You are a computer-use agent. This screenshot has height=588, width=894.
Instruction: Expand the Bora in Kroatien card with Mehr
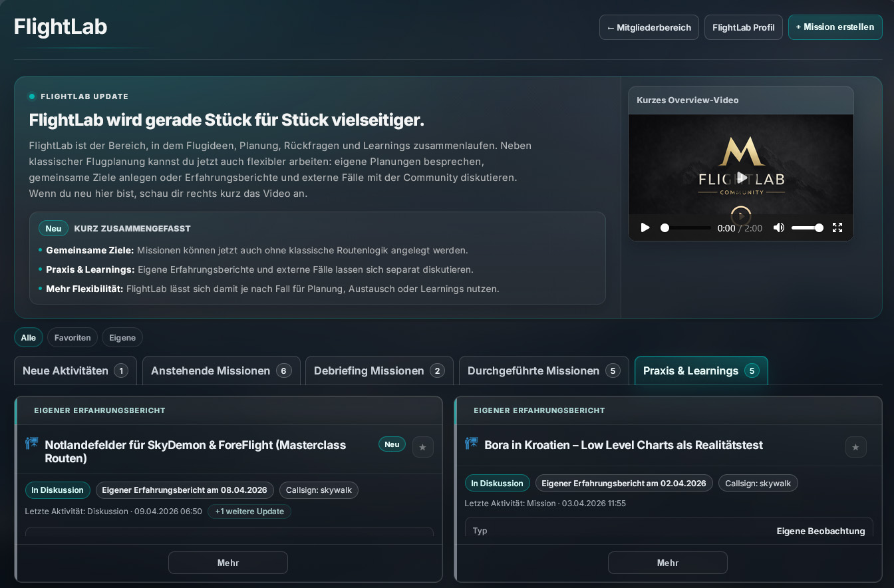tap(667, 563)
